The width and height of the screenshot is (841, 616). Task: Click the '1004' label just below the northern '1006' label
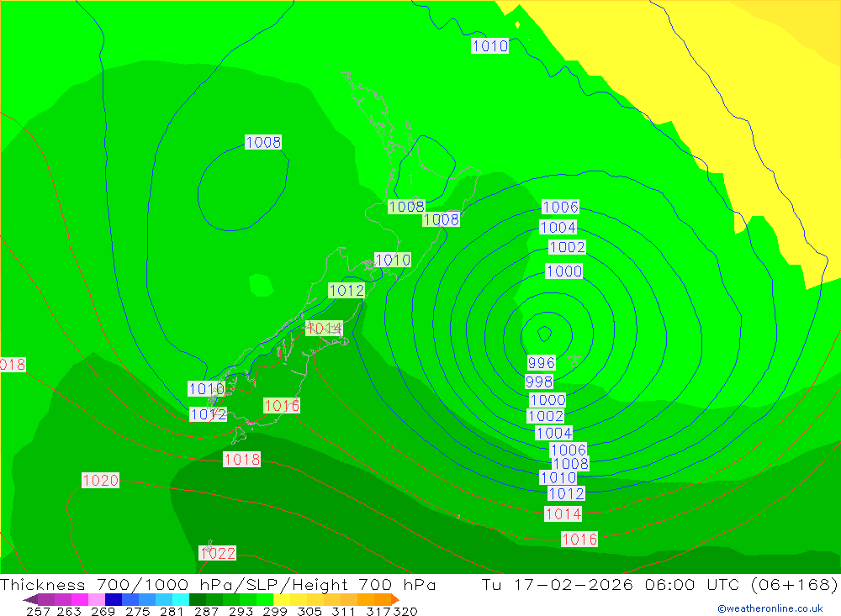click(x=558, y=227)
